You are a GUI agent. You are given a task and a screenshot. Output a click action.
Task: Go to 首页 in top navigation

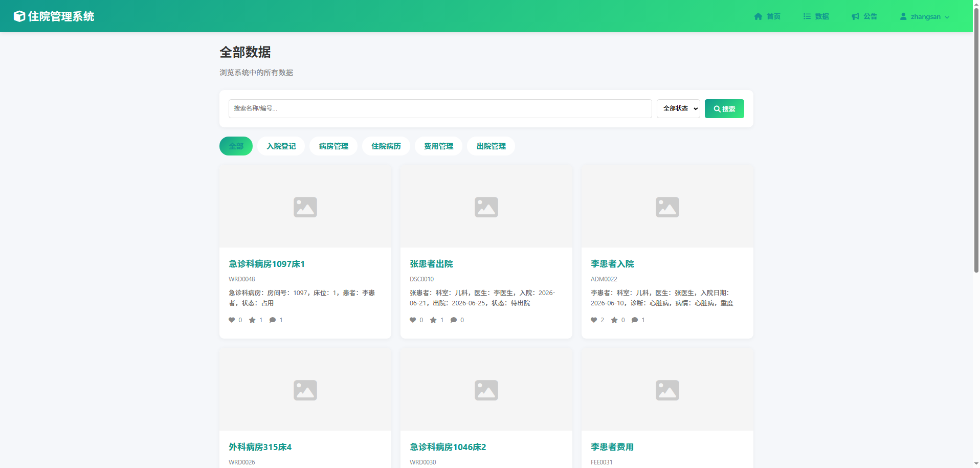[767, 16]
